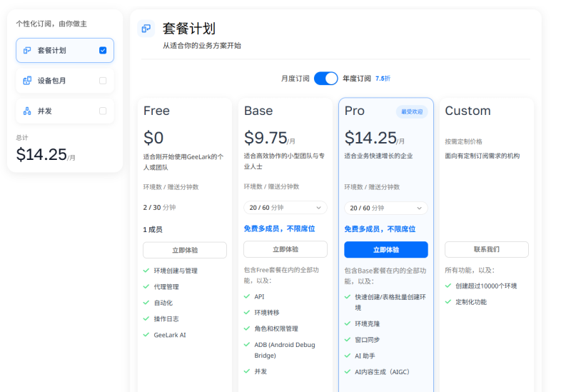Click the 环境创建与管理 checkmark icon
The height and width of the screenshot is (392, 571).
pyautogui.click(x=146, y=271)
